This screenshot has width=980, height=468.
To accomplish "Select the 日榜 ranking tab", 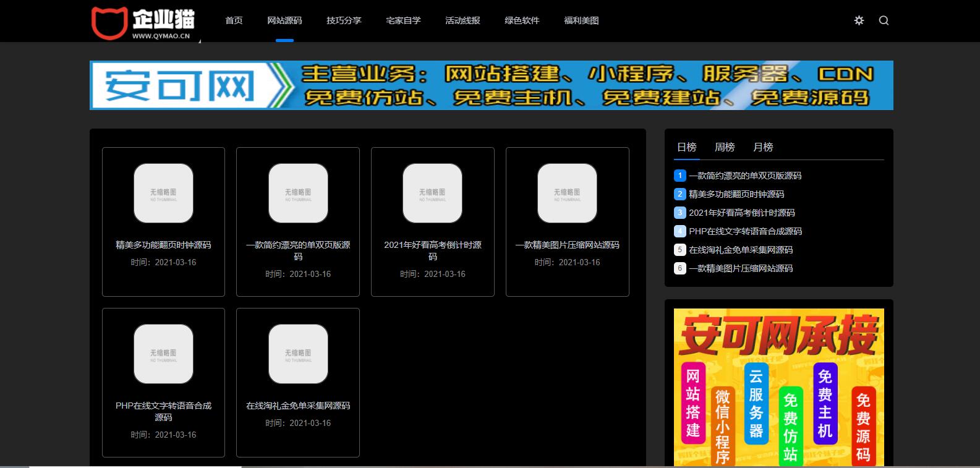I will [686, 147].
